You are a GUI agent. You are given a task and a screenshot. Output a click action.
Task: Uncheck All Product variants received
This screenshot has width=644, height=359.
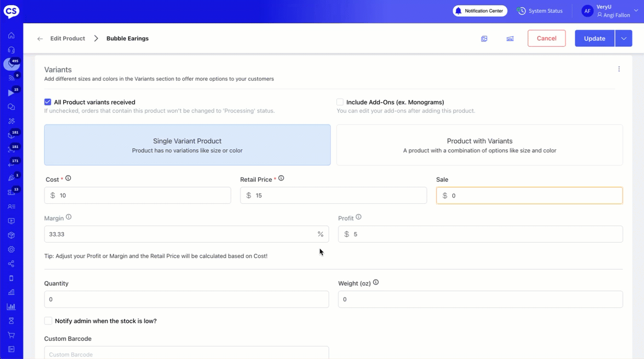(x=48, y=102)
